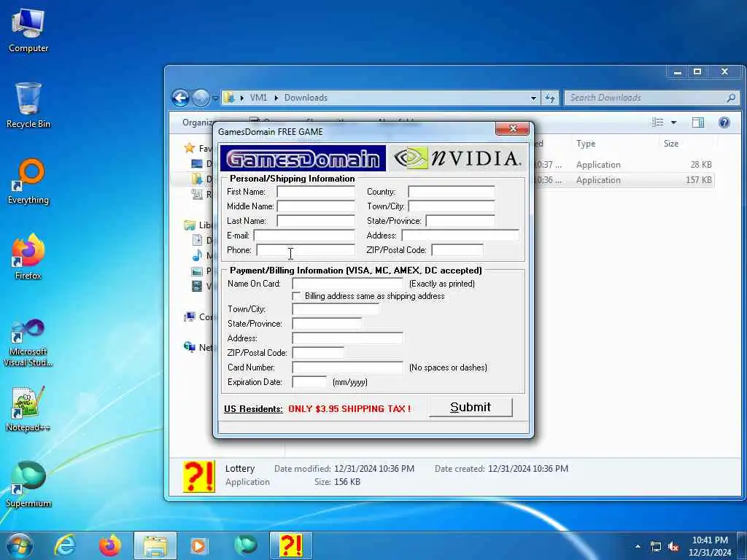Click the shipping Town/City field
Viewport: 747px width, 560px height.
[x=451, y=206]
